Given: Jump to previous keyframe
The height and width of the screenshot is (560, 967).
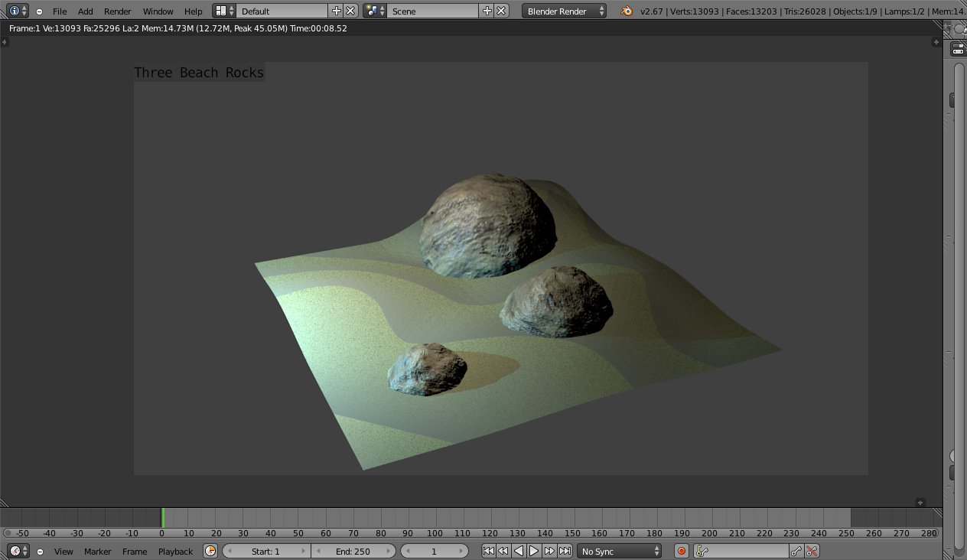Looking at the screenshot, I should [503, 551].
